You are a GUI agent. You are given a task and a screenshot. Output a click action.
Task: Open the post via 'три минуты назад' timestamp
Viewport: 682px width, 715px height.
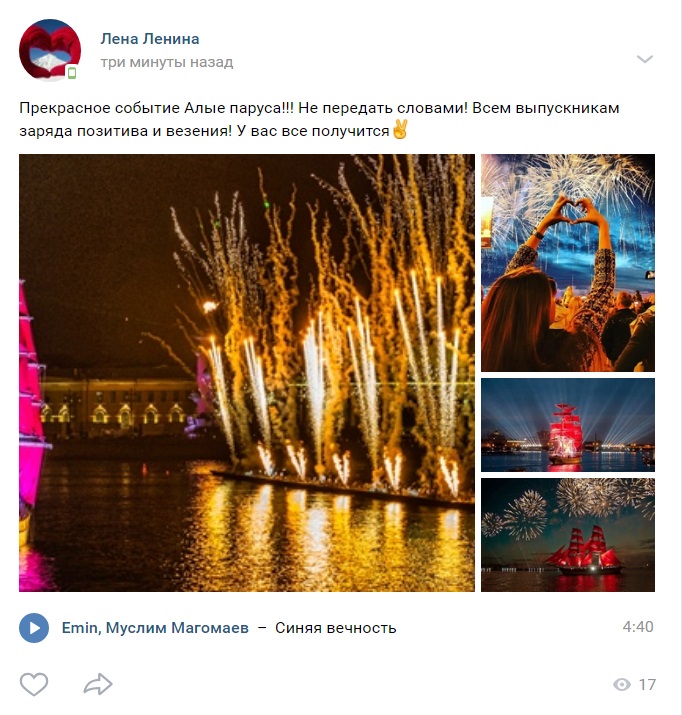pos(167,62)
